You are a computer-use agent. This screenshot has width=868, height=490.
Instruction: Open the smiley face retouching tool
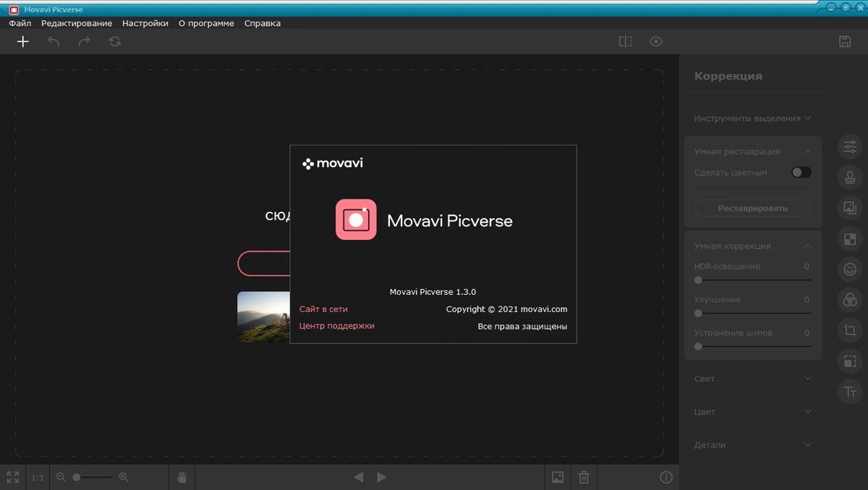click(x=850, y=270)
